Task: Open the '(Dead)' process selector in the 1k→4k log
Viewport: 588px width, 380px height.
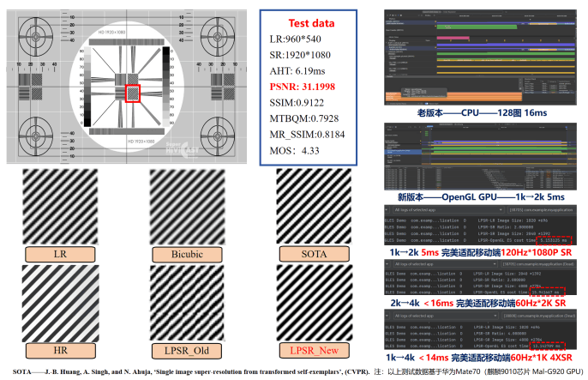Action: pyautogui.click(x=539, y=316)
